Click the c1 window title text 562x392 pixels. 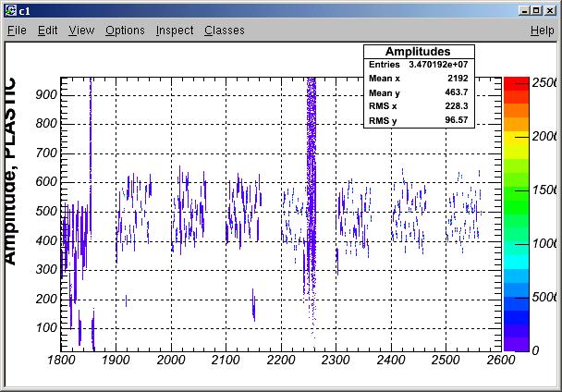click(x=25, y=11)
